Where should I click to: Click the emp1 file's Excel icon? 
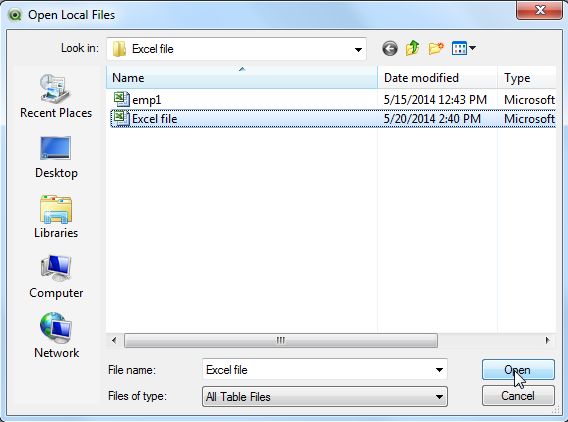(x=121, y=99)
